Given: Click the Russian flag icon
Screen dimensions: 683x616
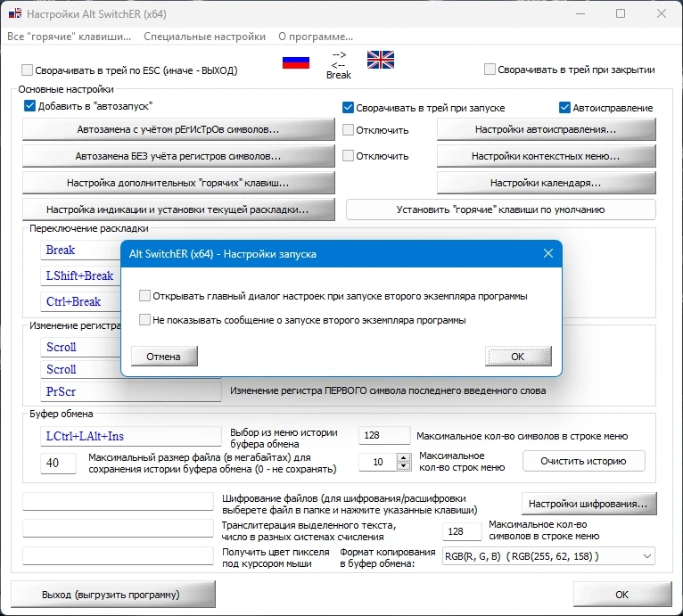Looking at the screenshot, I should click(296, 62).
